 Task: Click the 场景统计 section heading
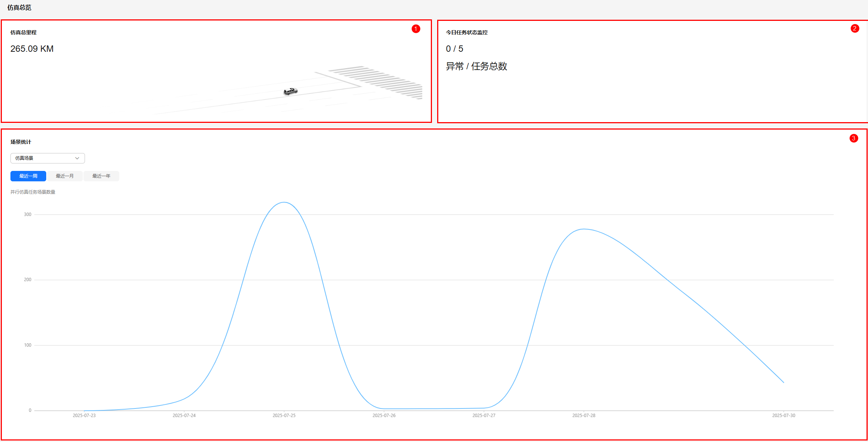coord(21,142)
